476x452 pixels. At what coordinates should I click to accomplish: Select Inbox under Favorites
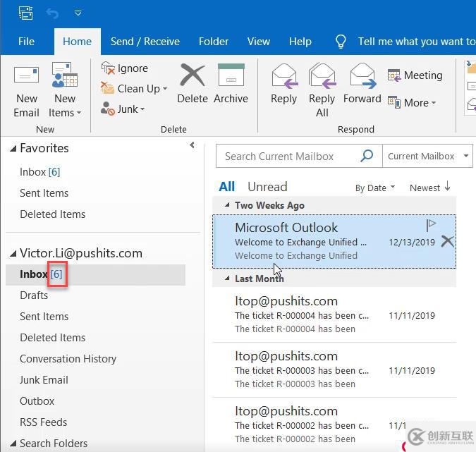coord(39,172)
